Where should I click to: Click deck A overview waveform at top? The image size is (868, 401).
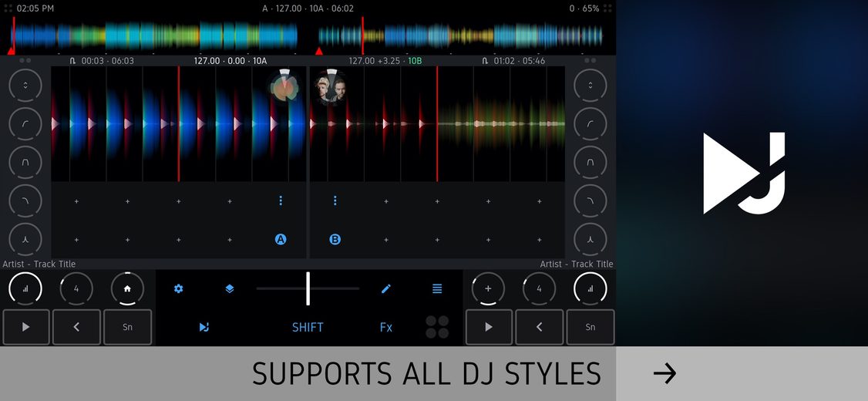click(x=154, y=35)
